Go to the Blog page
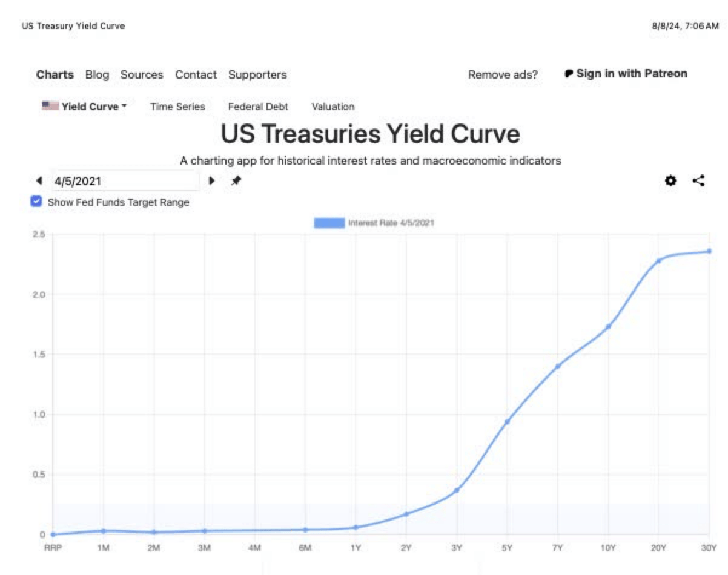 97,75
